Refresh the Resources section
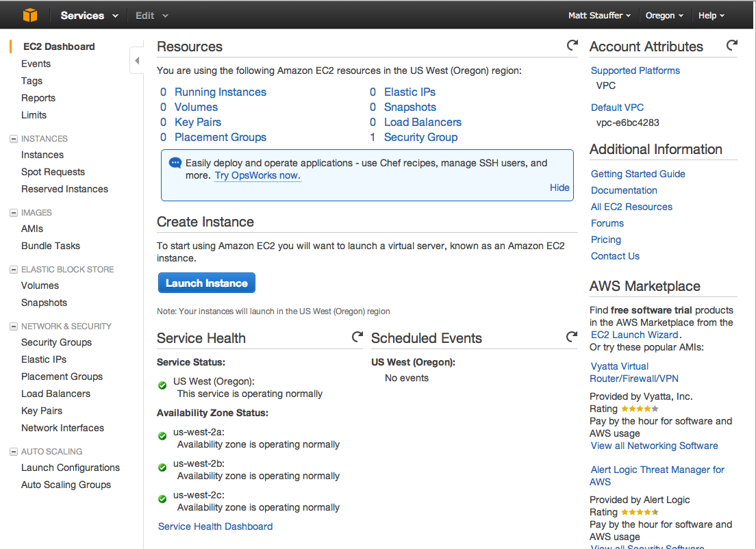 [x=572, y=45]
